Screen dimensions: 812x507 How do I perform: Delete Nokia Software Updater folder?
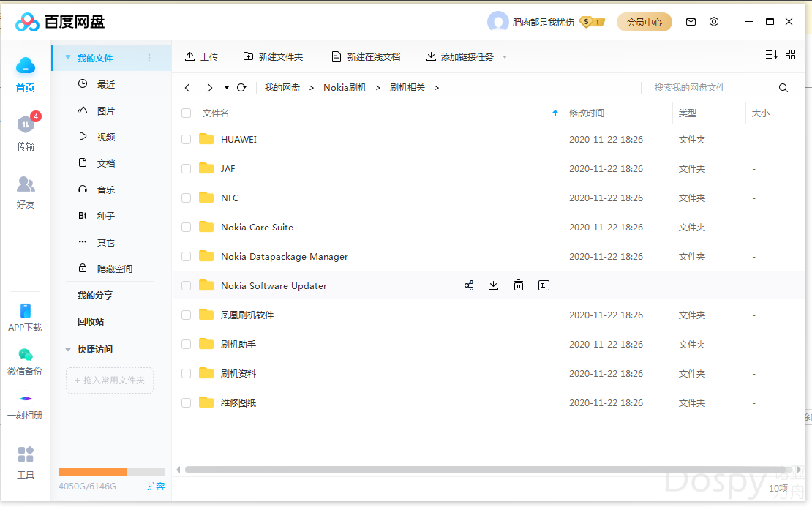click(519, 285)
